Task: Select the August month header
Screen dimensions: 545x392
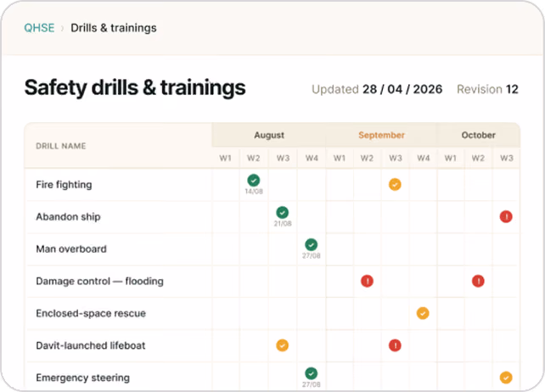Action: (269, 135)
